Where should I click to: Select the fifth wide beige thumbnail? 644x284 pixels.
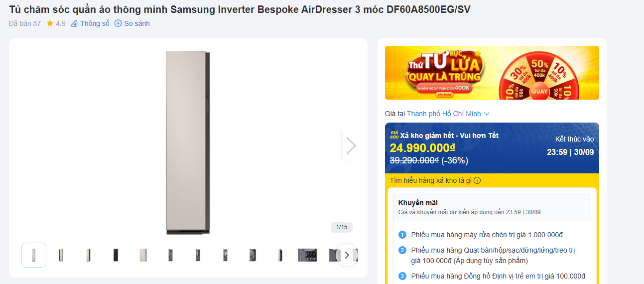pos(143,255)
